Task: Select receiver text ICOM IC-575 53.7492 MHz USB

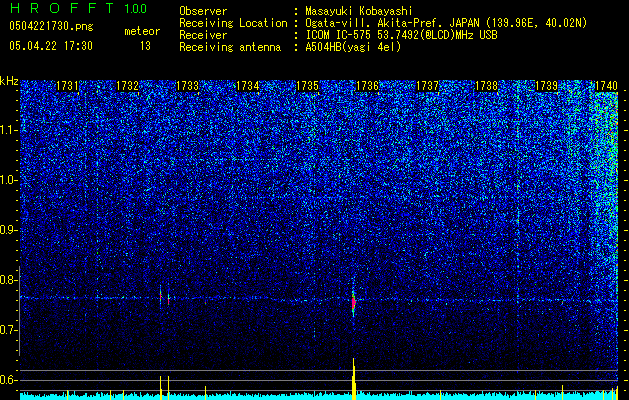Action: pos(401,35)
